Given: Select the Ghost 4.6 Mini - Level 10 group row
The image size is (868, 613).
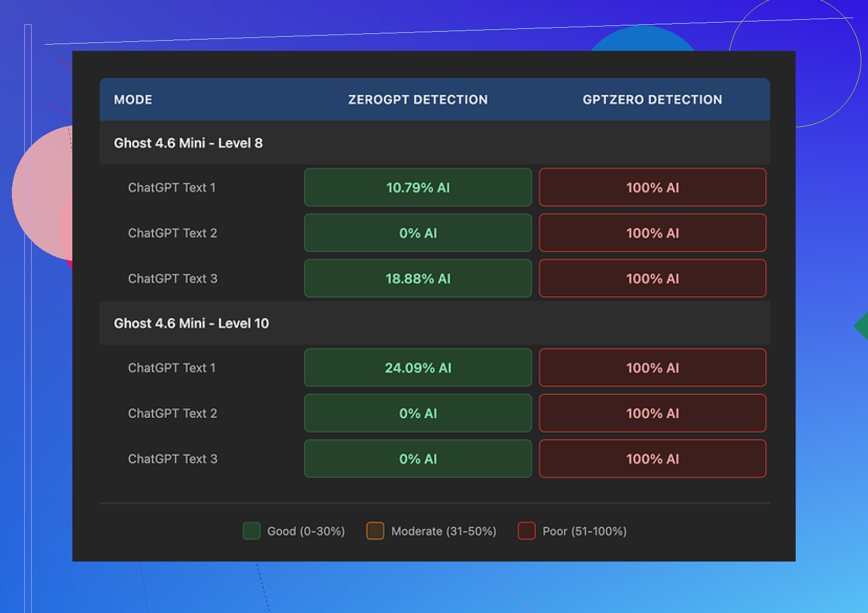Looking at the screenshot, I should [192, 323].
